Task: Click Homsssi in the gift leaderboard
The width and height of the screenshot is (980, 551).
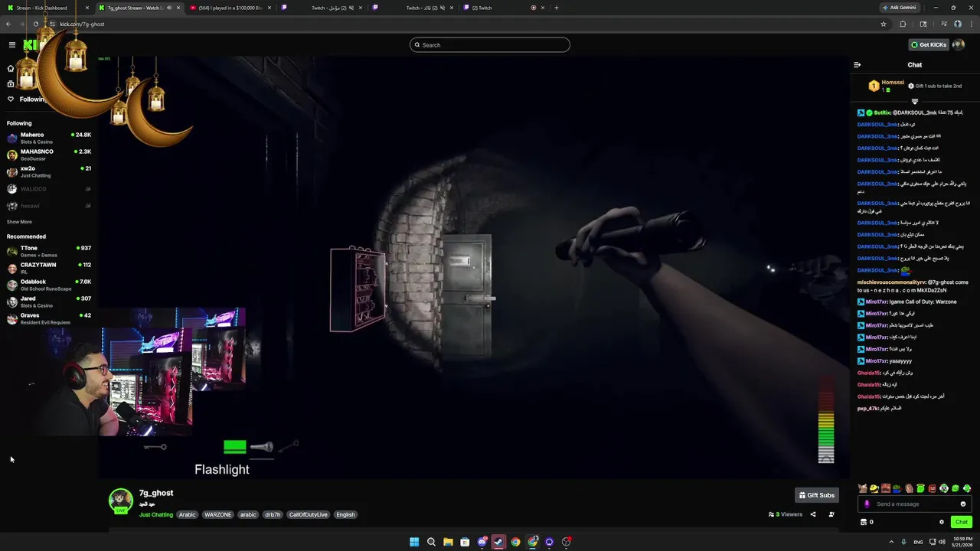Action: [x=893, y=83]
